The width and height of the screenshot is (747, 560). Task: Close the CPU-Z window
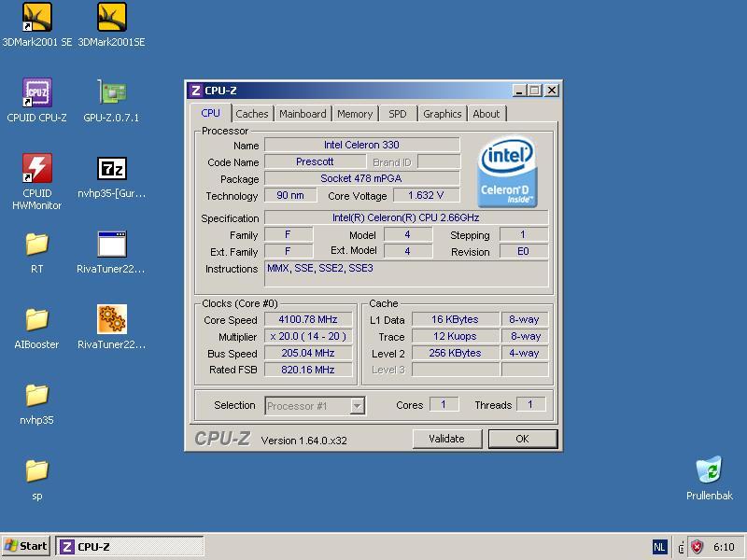click(552, 91)
